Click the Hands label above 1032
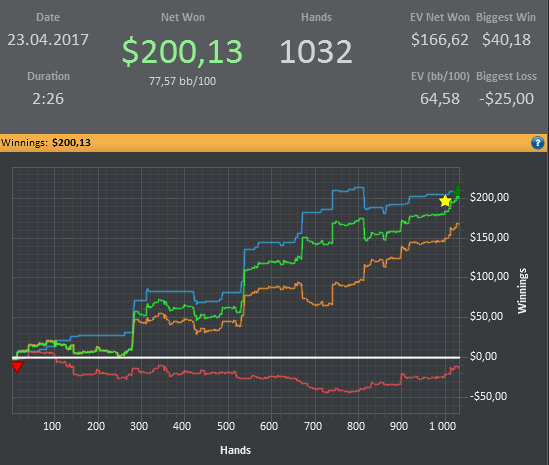 316,17
